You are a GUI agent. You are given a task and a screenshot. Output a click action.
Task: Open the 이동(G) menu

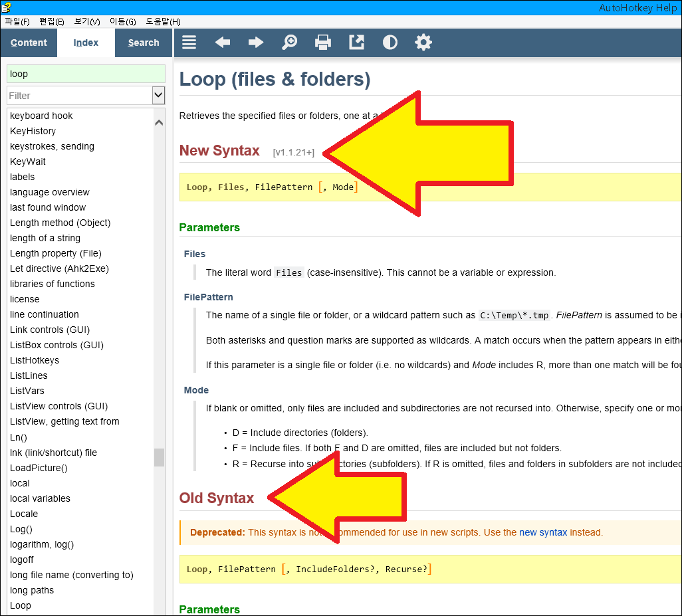[x=123, y=22]
